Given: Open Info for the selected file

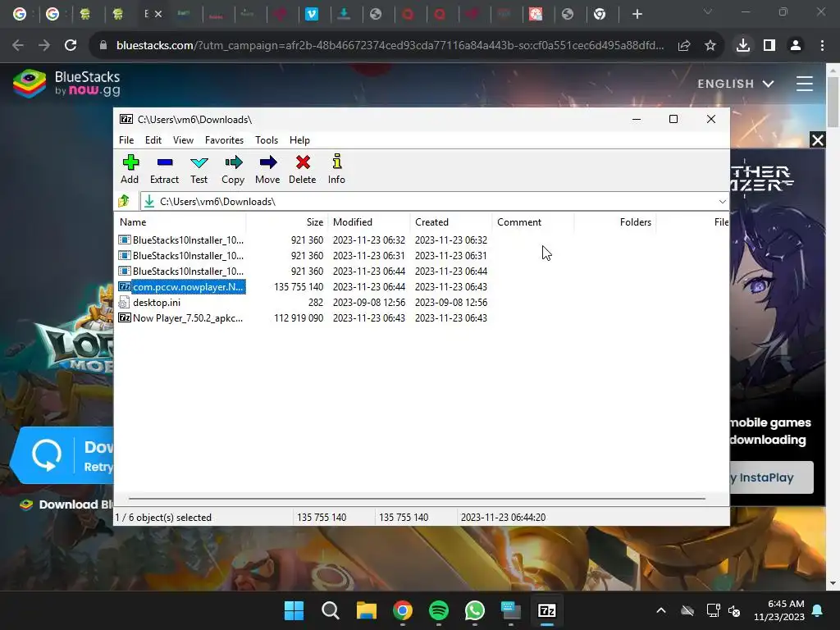Looking at the screenshot, I should (x=336, y=169).
